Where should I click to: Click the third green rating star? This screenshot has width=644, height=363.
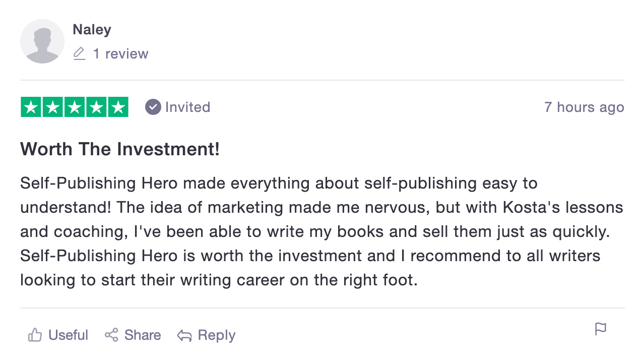[x=75, y=107]
